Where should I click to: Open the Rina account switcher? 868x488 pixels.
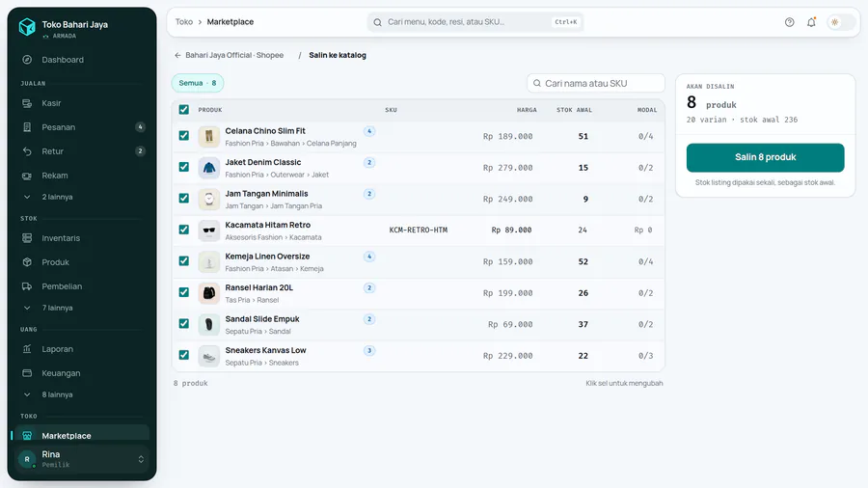[x=82, y=459]
